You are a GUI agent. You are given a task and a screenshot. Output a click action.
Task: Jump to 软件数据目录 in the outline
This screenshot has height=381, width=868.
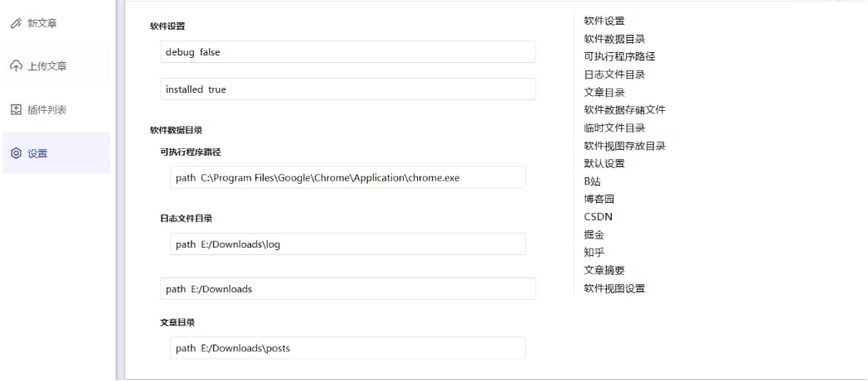(614, 39)
